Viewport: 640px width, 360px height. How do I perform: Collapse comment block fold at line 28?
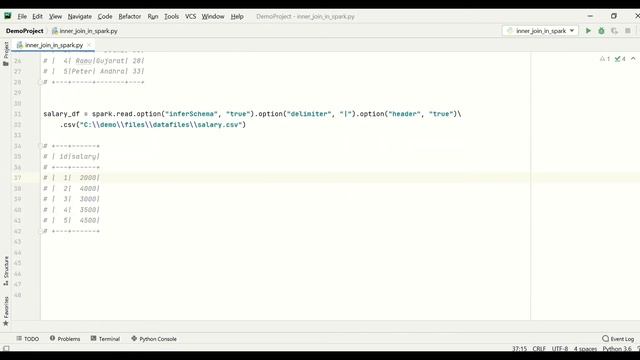[40, 82]
